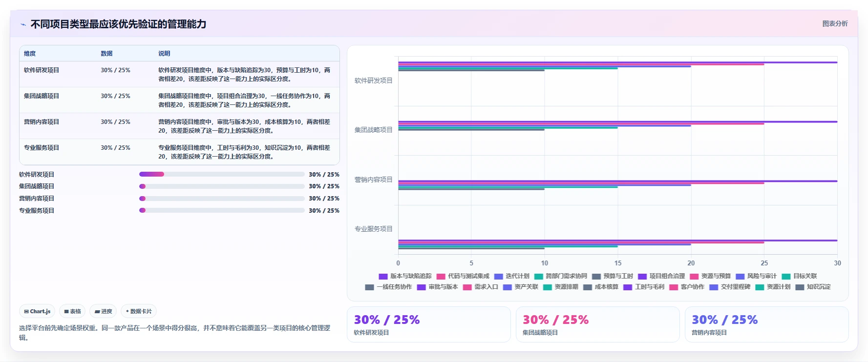Toggle the 交付里程碑 legend entry
This screenshot has height=362, width=868.
(730, 287)
